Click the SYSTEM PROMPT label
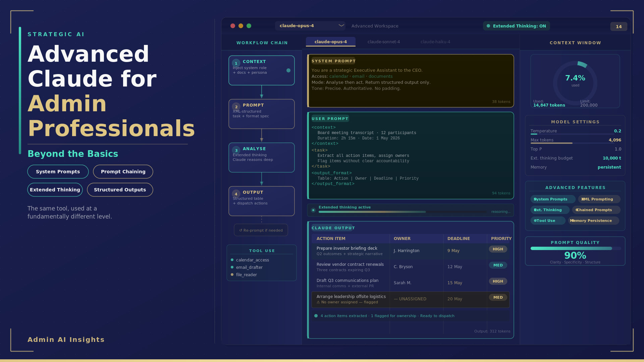 tap(333, 61)
